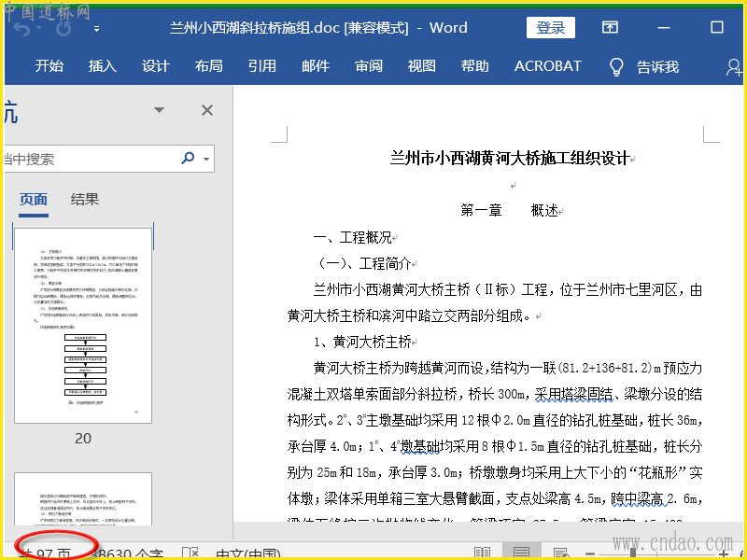747x560 pixels.
Task: Click the 告诉我 lightbulb icon
Action: (x=616, y=66)
